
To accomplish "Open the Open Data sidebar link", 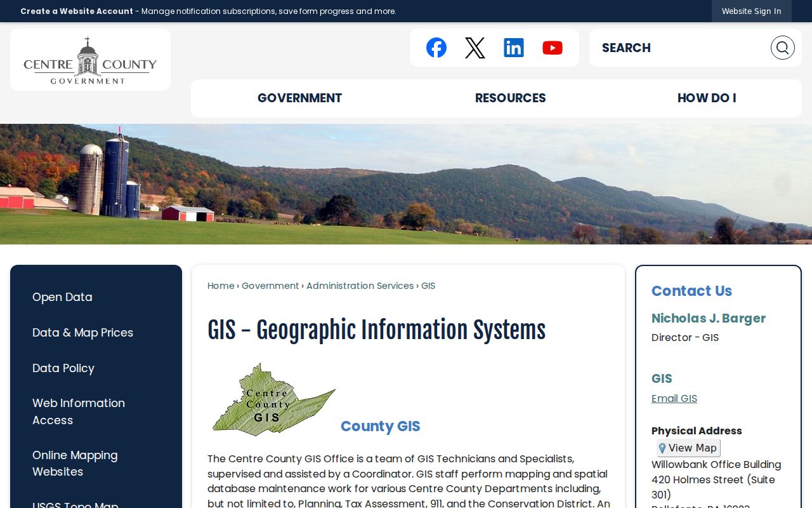I will (x=62, y=297).
